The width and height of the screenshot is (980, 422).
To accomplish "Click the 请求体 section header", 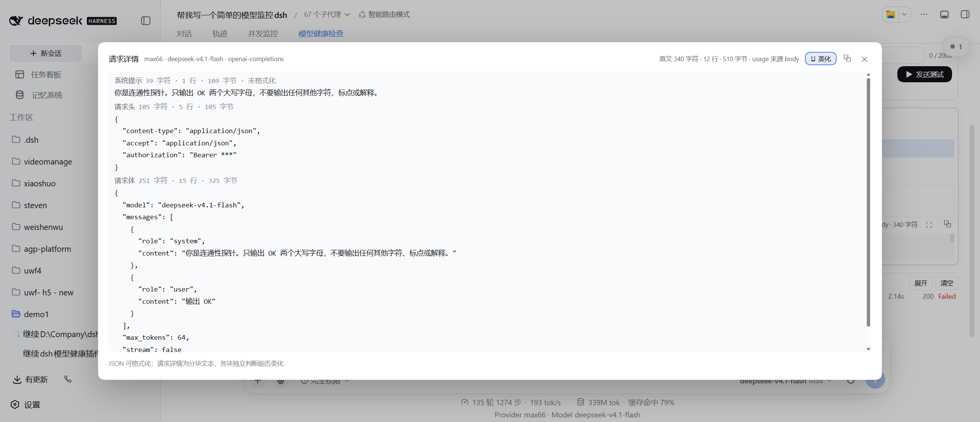I will point(176,181).
